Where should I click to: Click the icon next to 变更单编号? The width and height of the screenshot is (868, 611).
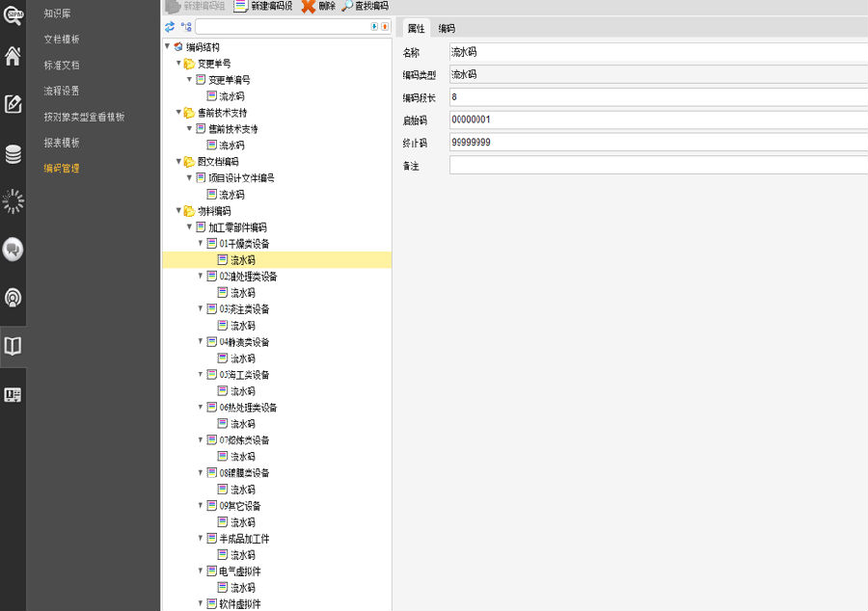(x=201, y=80)
